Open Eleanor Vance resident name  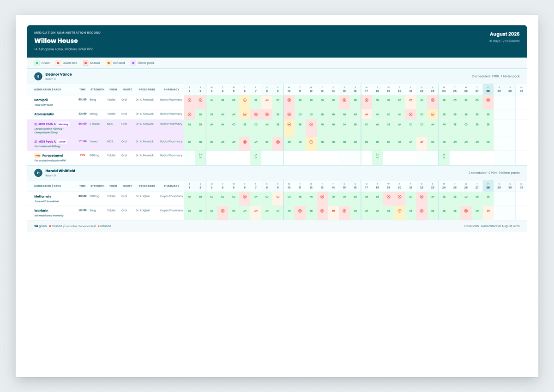click(x=59, y=74)
